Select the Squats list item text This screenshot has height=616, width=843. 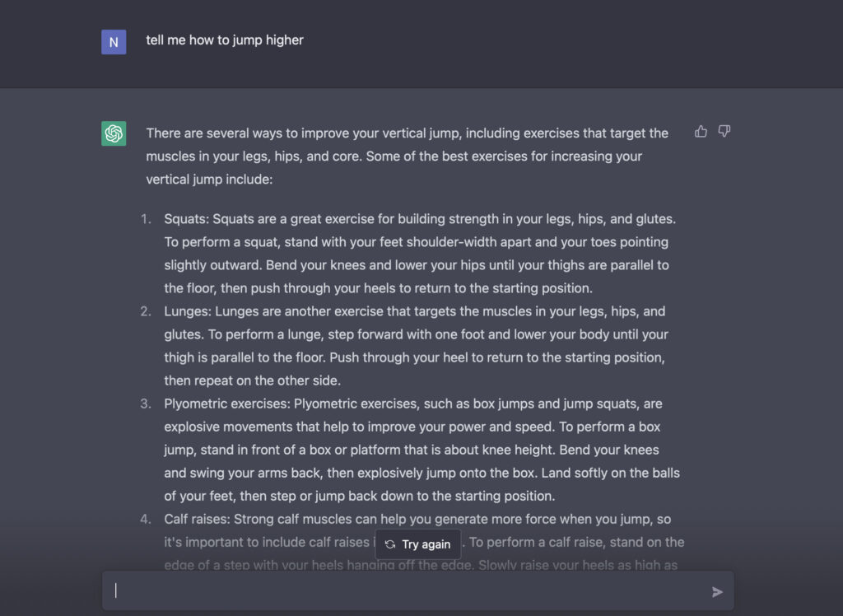click(420, 254)
